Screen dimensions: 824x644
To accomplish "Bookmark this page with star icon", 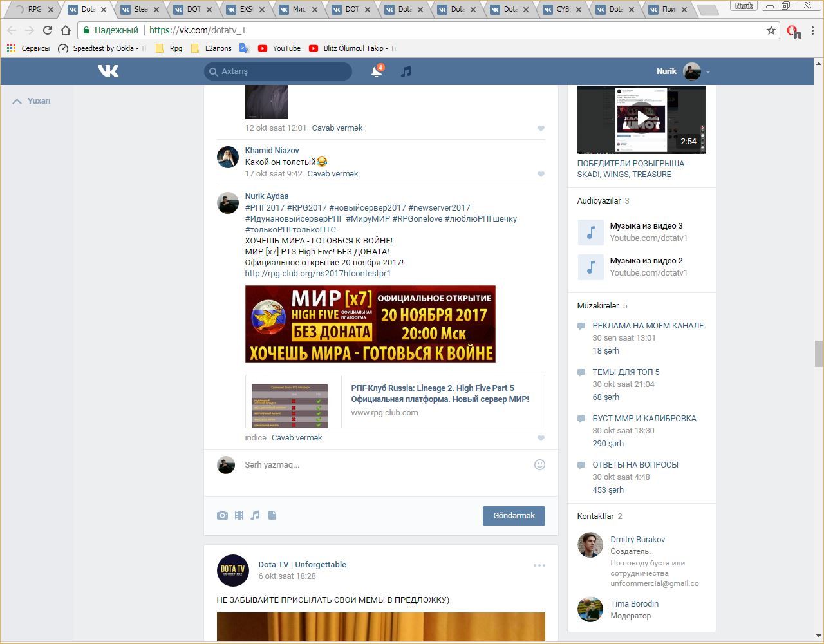I will pyautogui.click(x=771, y=30).
